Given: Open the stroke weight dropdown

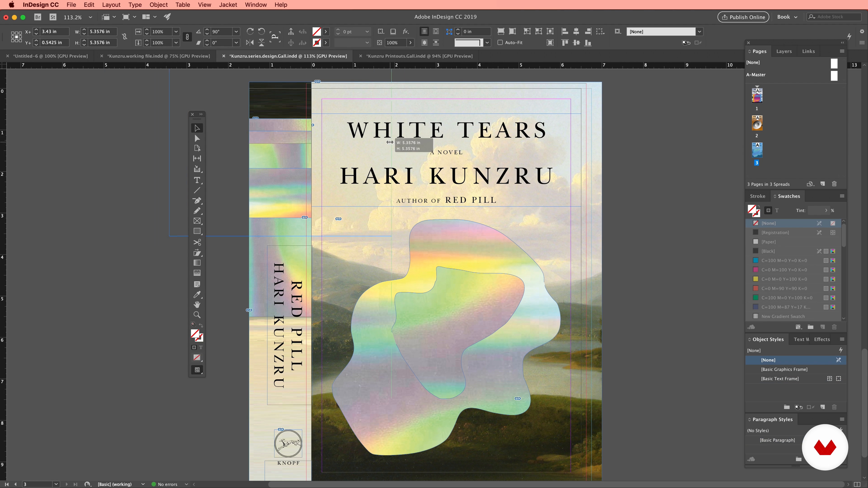Looking at the screenshot, I should [367, 31].
